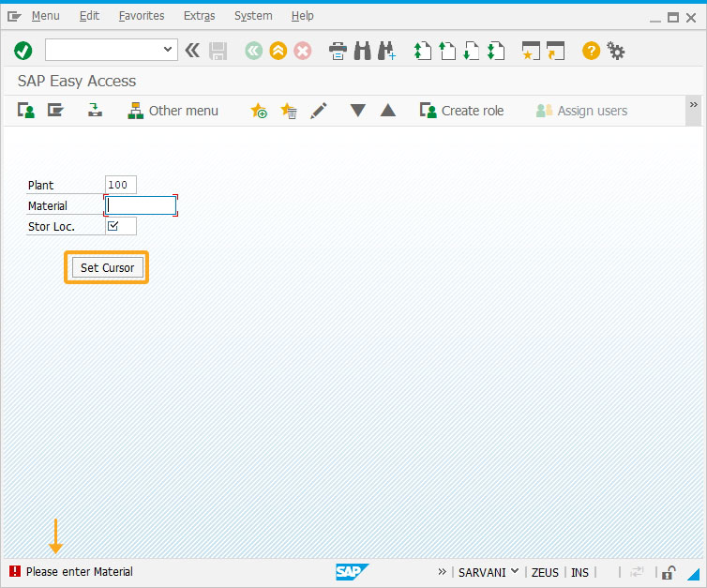Click the Material input field
Image resolution: width=707 pixels, height=588 pixels.
141,205
